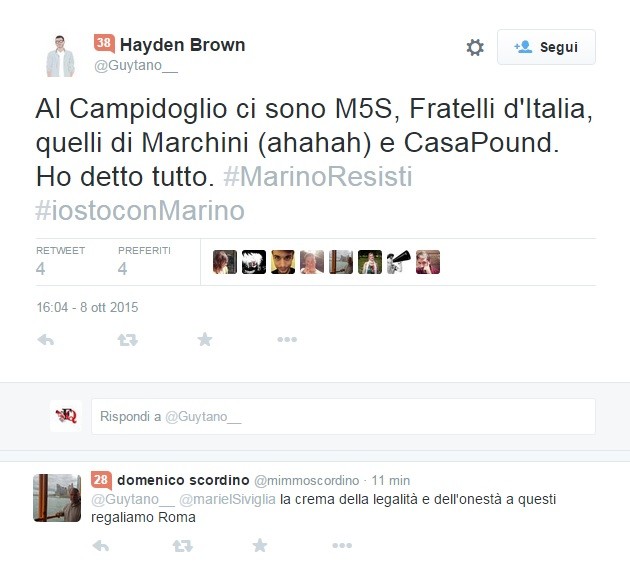This screenshot has width=630, height=562.
Task: Retweet domenico scordino's reply
Action: point(182,546)
